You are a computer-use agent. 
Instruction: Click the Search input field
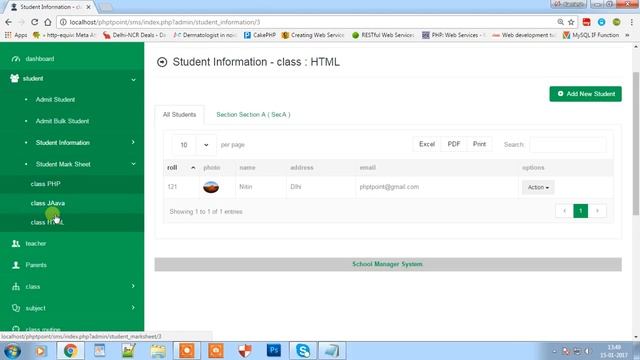pyautogui.click(x=567, y=145)
